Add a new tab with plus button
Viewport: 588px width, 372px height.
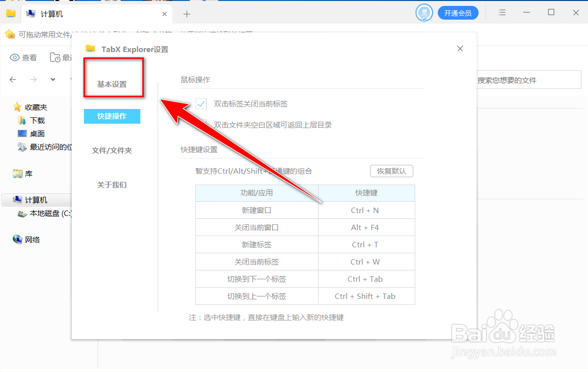187,14
